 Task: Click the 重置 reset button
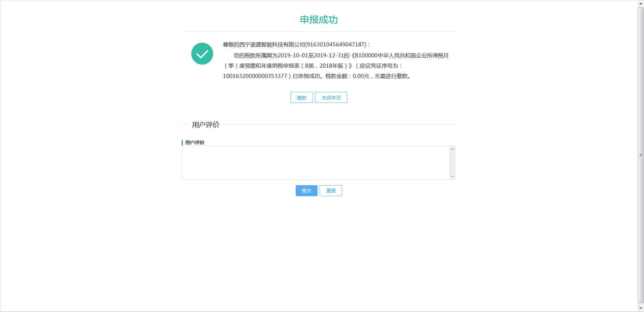[x=330, y=190]
